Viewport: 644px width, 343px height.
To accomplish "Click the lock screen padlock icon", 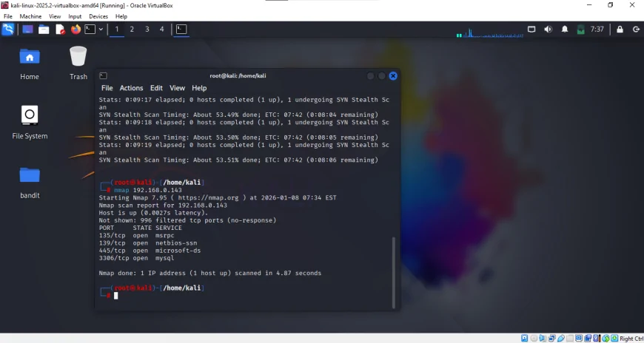I will (619, 30).
